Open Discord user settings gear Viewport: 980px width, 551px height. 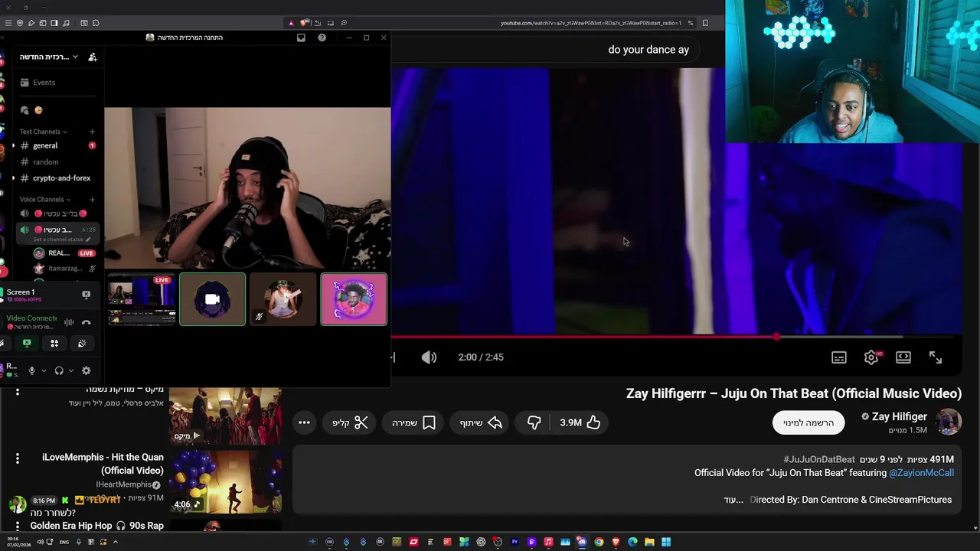pyautogui.click(x=86, y=370)
